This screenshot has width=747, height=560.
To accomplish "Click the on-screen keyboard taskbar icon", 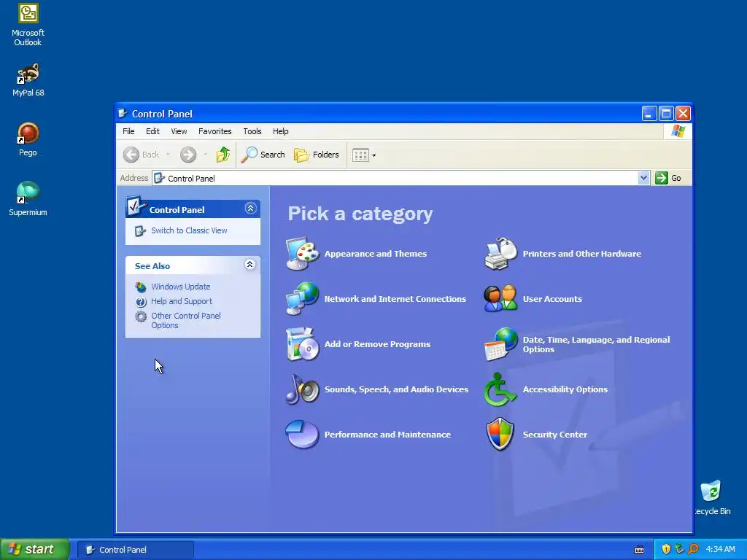I will (639, 550).
